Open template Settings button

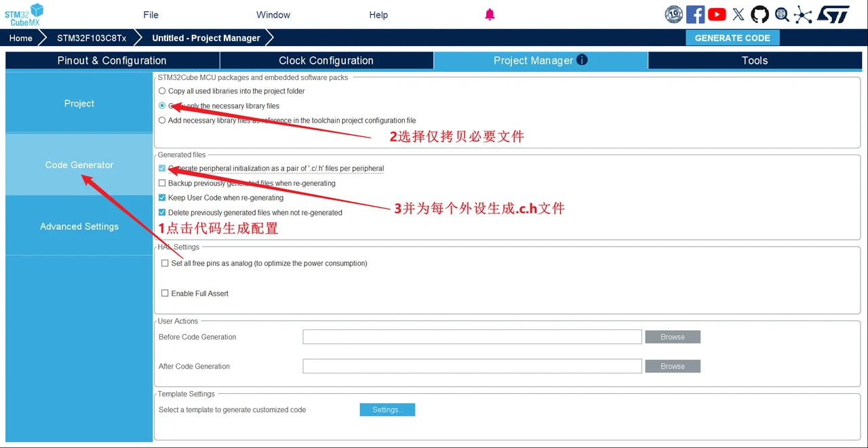point(387,409)
